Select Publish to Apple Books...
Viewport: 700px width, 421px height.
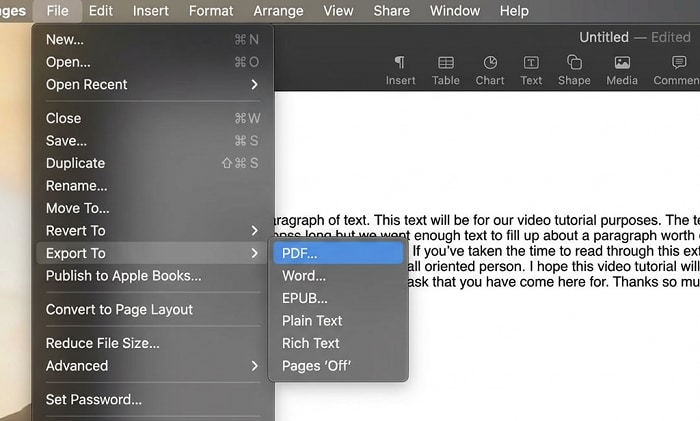click(x=152, y=275)
